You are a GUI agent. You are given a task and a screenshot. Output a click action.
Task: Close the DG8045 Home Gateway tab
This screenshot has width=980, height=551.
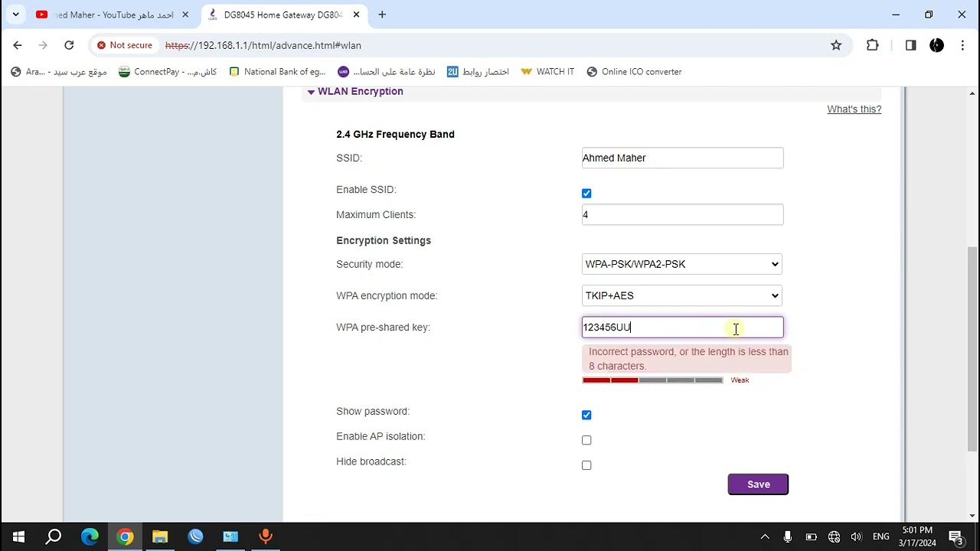[357, 15]
